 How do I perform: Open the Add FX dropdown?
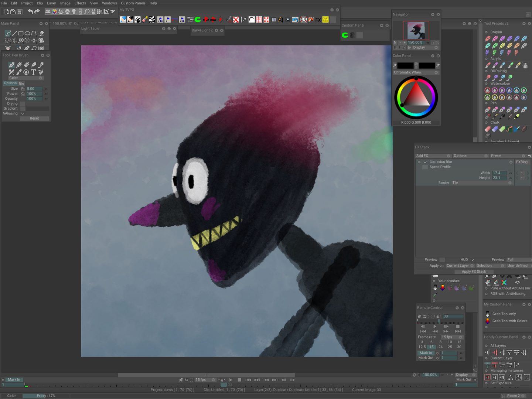(433, 156)
